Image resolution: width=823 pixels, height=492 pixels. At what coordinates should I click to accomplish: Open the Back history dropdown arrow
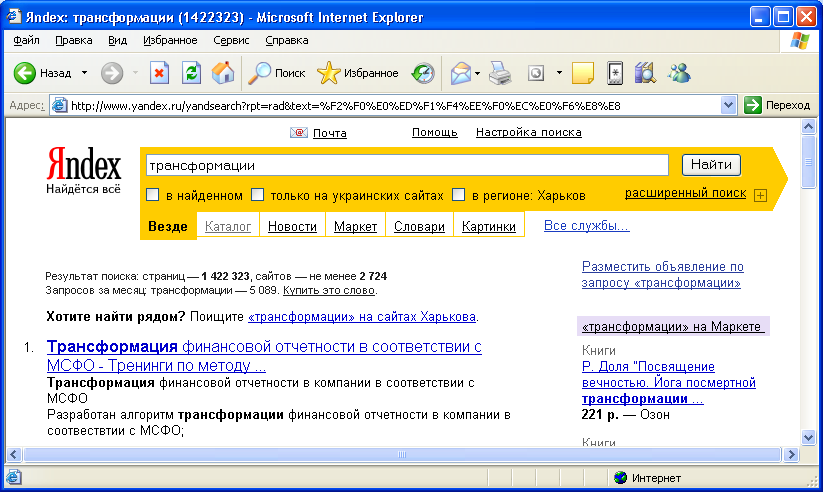84,73
